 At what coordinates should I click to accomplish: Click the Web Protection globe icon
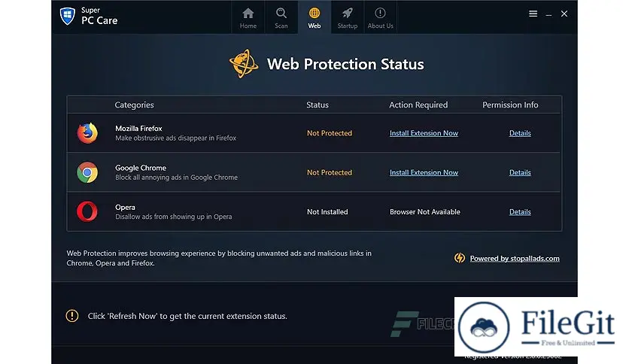click(244, 64)
